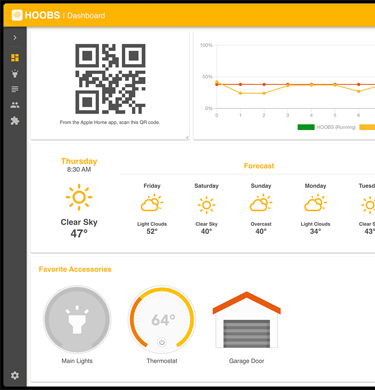Click the HOOBS title text
The image size is (375, 390).
click(x=42, y=15)
